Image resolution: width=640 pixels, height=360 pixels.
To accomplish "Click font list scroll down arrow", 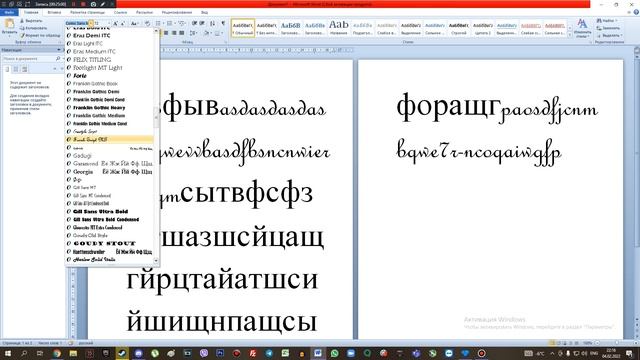I will point(156,260).
